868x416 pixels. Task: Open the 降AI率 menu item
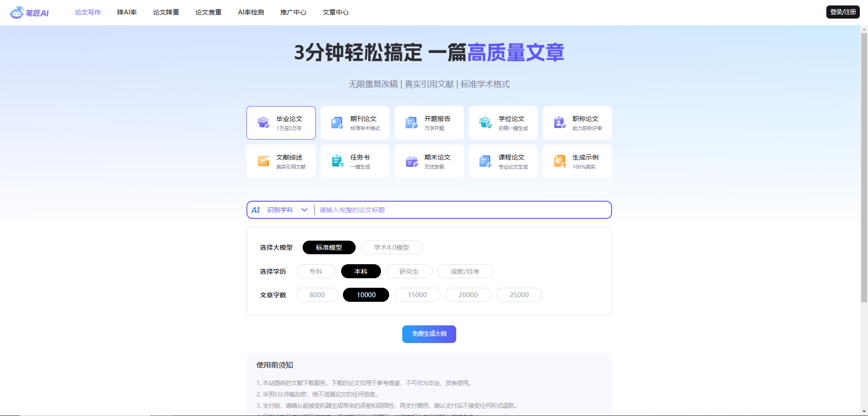coord(127,12)
